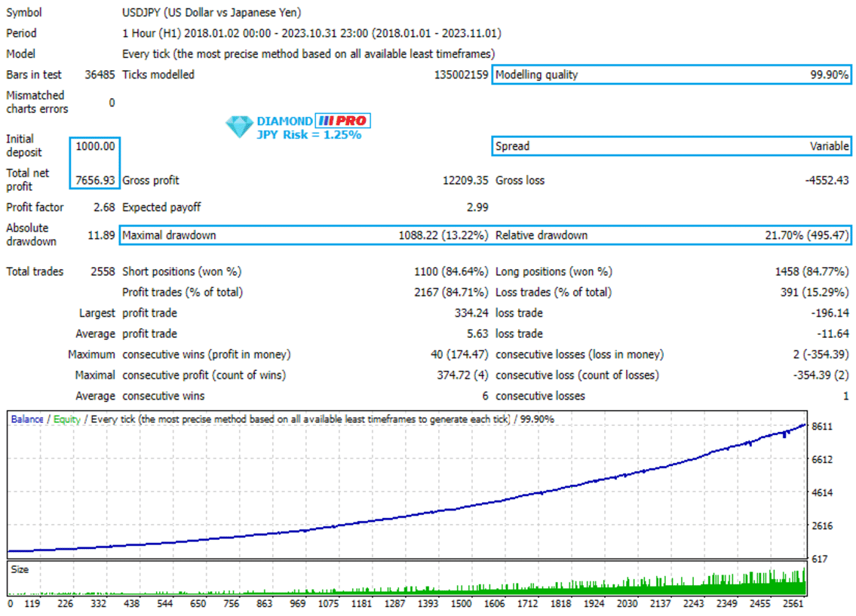Select the Initial deposit value 1000.00

95,146
